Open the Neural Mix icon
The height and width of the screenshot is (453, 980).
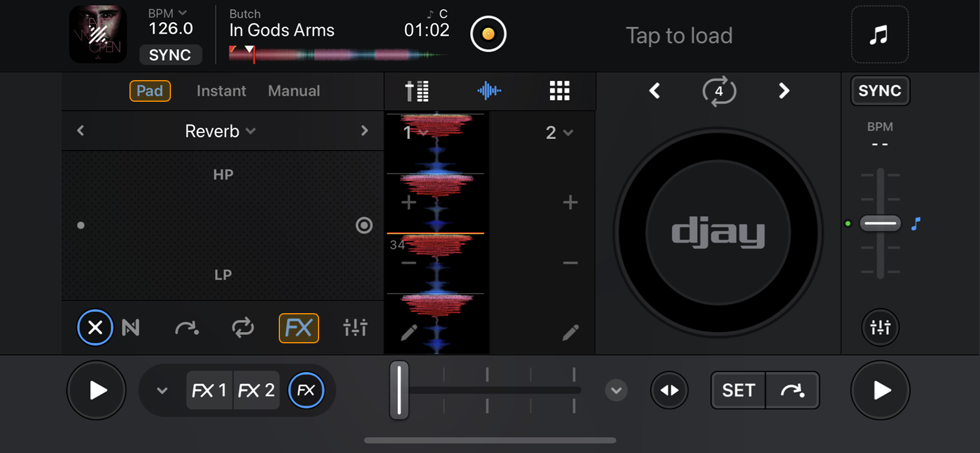[x=131, y=327]
